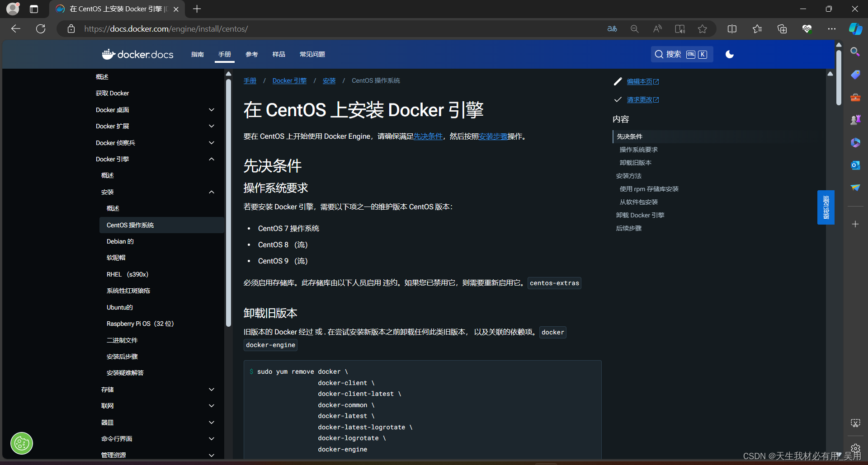Open the 参考 nav tab

click(252, 54)
